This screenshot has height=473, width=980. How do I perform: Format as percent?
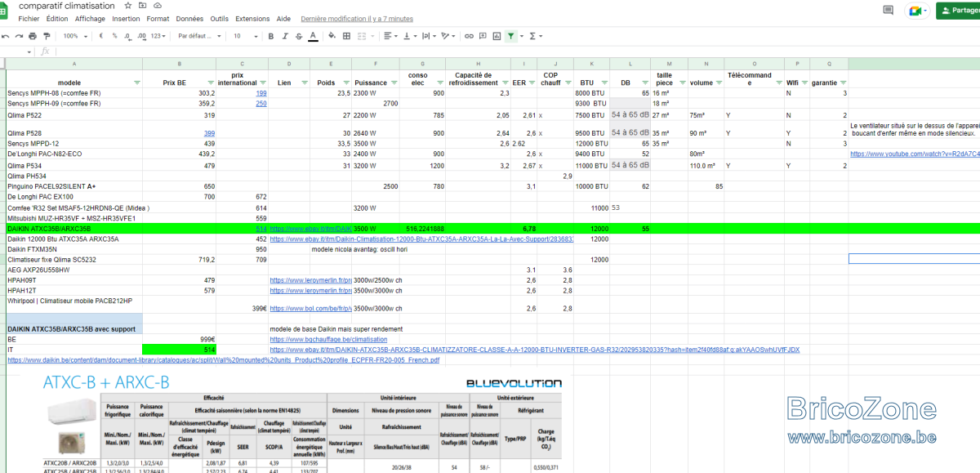pyautogui.click(x=115, y=36)
